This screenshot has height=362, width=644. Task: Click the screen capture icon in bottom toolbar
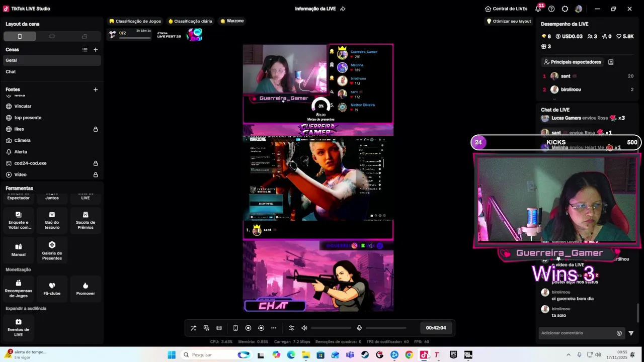click(x=219, y=328)
